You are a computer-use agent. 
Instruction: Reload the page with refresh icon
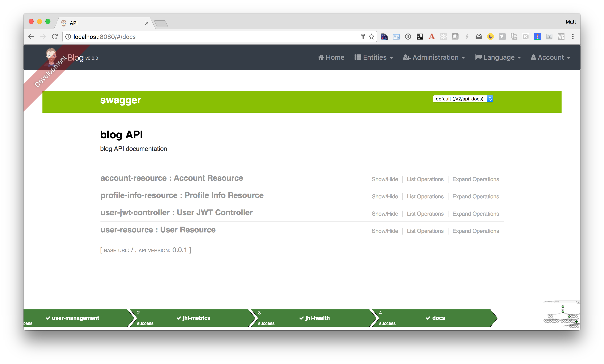click(55, 37)
